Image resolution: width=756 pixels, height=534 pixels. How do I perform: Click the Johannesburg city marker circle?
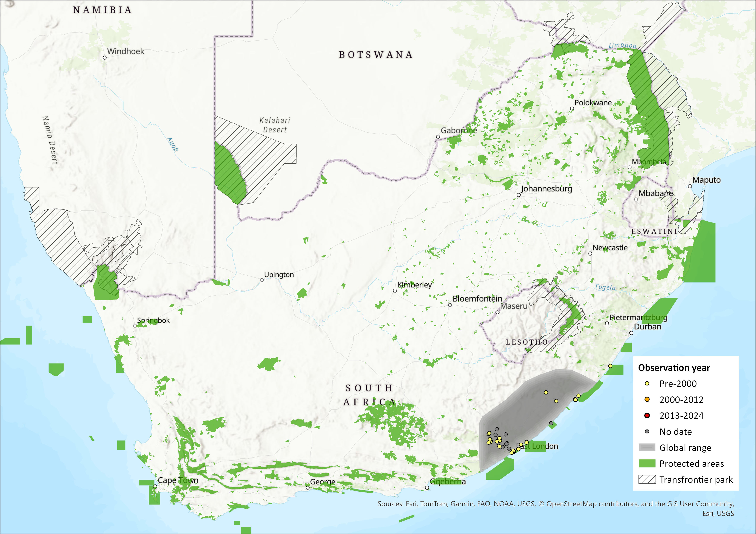(x=519, y=195)
